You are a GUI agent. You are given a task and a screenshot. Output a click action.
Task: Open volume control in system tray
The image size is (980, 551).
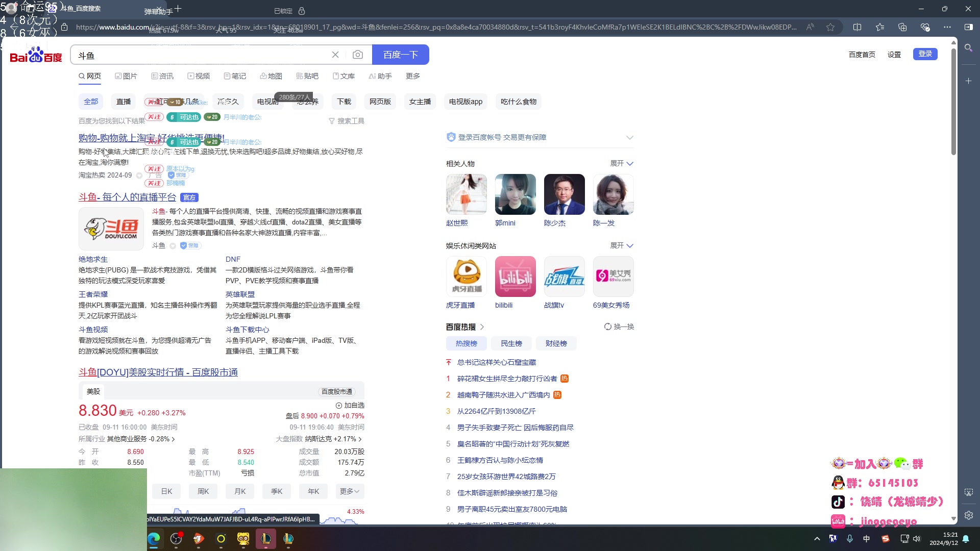917,539
